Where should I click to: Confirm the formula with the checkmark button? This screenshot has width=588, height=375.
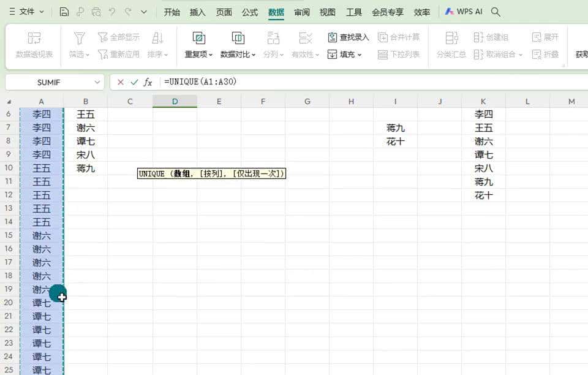pos(134,81)
